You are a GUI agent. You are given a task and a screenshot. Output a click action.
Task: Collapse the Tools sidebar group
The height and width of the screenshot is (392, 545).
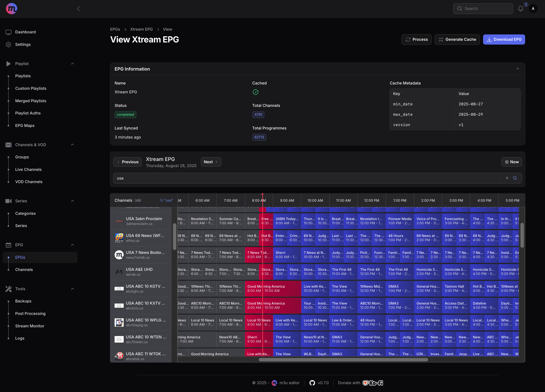tap(72, 289)
